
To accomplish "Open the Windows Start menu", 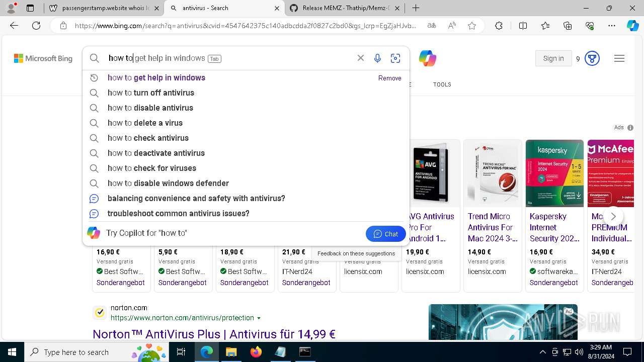I will point(12,352).
